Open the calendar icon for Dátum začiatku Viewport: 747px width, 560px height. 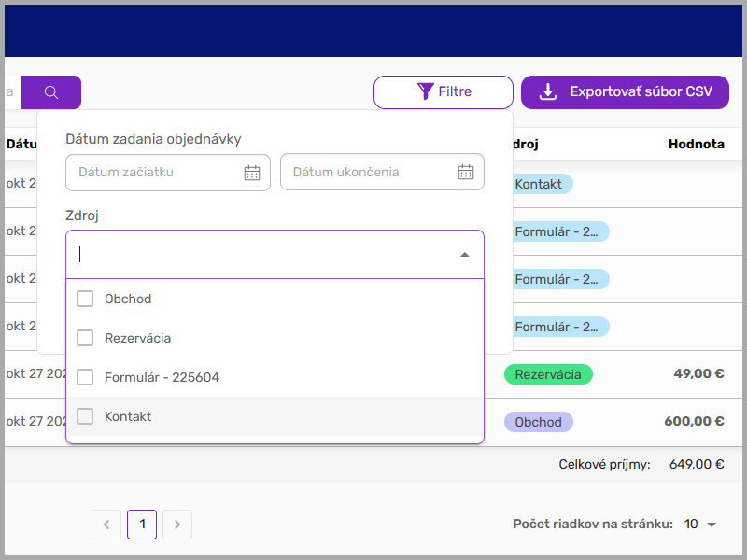pyautogui.click(x=251, y=172)
